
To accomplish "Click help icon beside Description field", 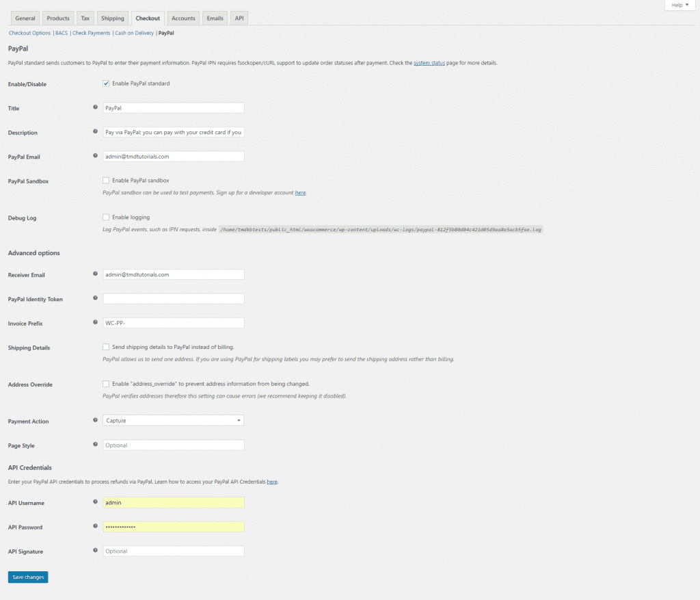I will [x=95, y=131].
